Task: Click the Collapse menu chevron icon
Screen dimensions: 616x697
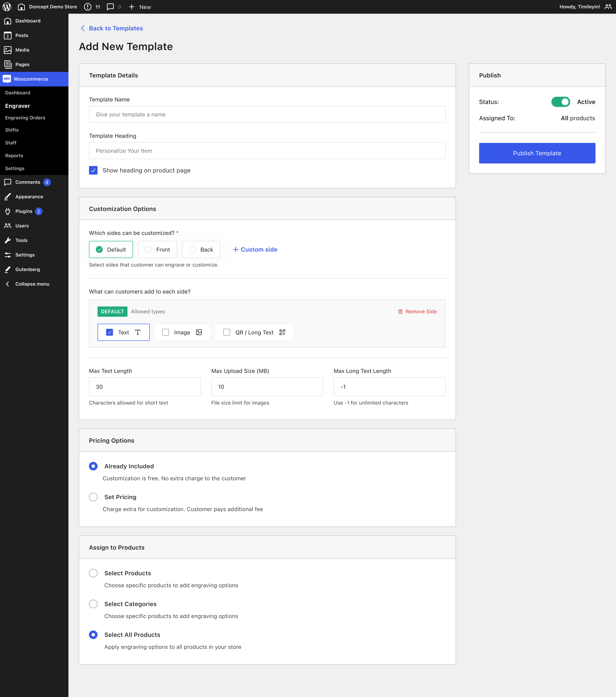Action: (8, 284)
